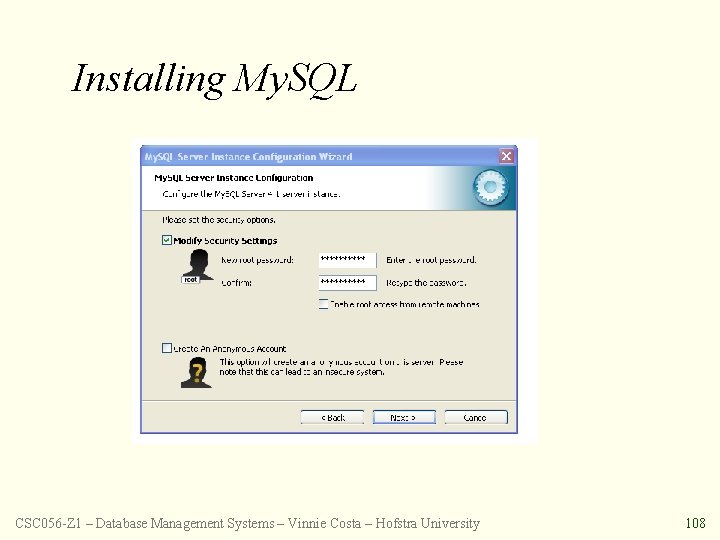The width and height of the screenshot is (720, 540).
Task: Click the gear icon in wizard header
Action: tap(490, 187)
